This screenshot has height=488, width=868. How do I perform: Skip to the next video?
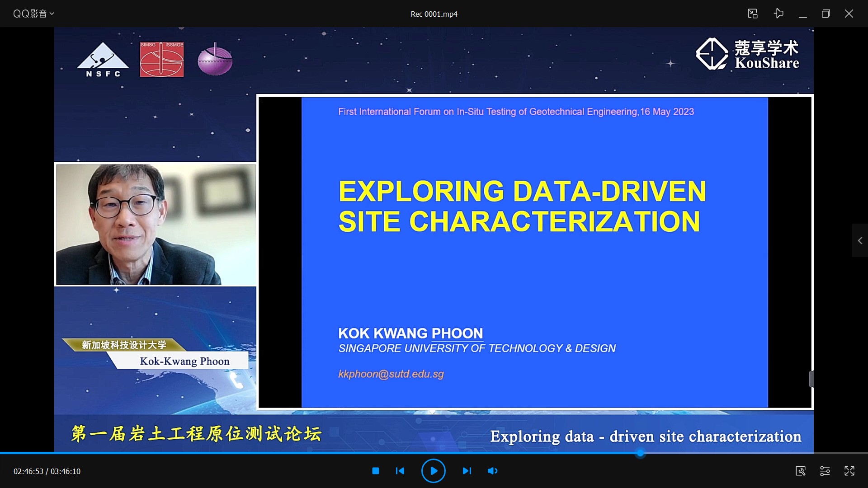tap(467, 471)
